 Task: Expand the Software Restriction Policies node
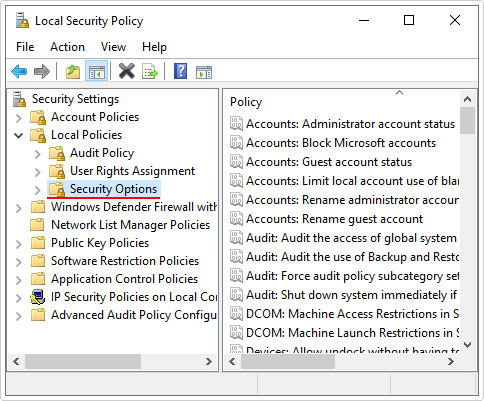[x=19, y=262]
